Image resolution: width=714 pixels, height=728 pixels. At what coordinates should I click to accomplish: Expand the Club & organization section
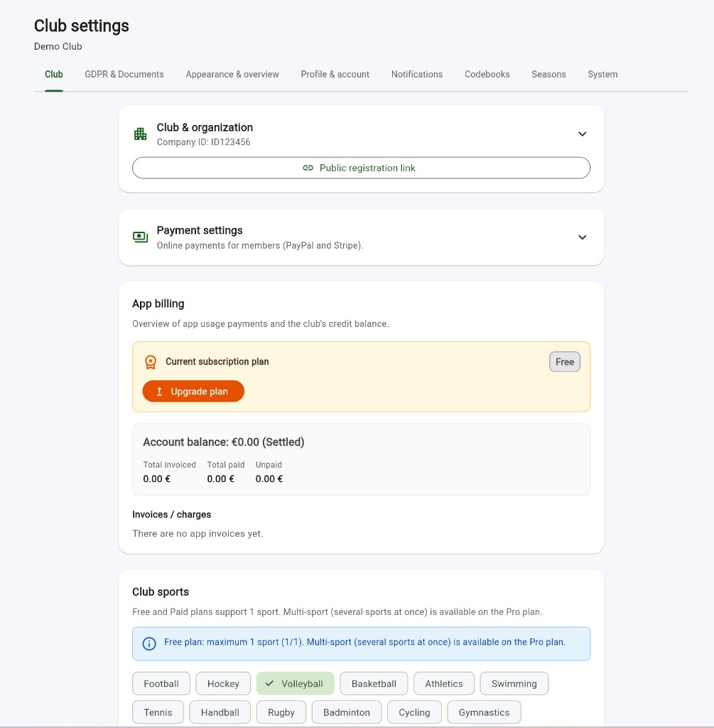click(x=583, y=134)
